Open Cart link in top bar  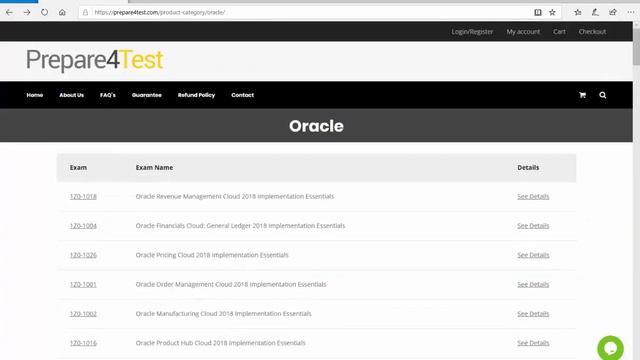point(559,31)
